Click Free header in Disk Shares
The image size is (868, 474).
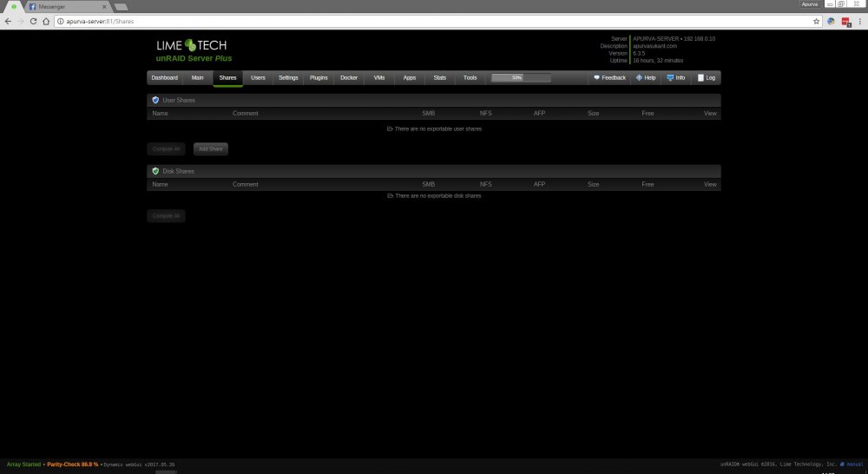648,184
